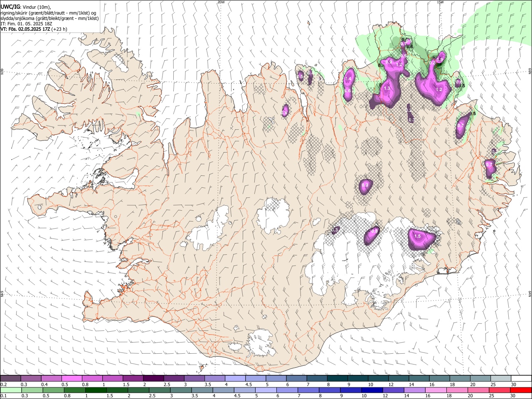
Task: Click the white 30 swatch in snow scale
Action: 521,379
